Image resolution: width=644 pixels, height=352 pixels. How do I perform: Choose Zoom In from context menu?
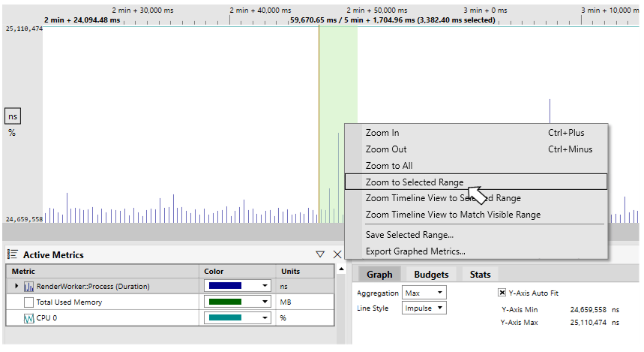[x=476, y=133]
